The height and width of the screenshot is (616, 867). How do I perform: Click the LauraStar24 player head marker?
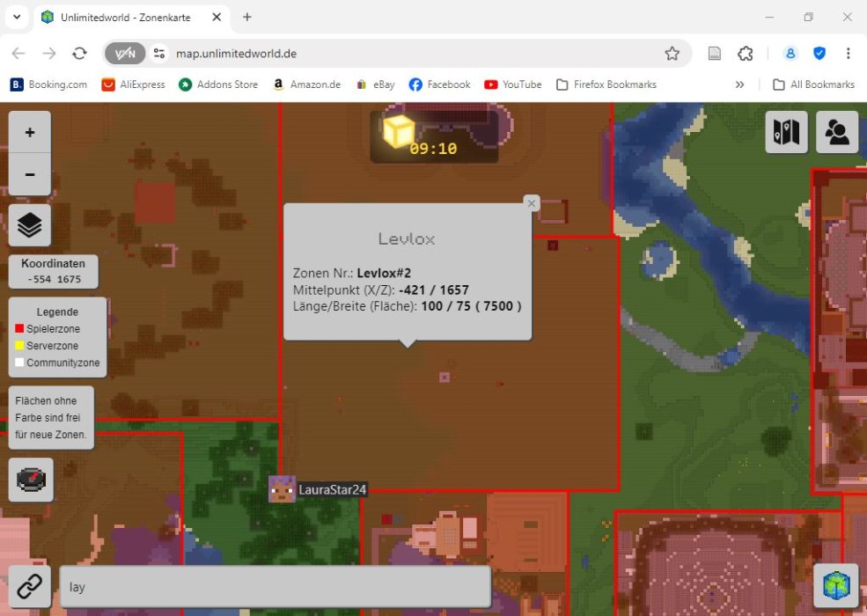(282, 489)
